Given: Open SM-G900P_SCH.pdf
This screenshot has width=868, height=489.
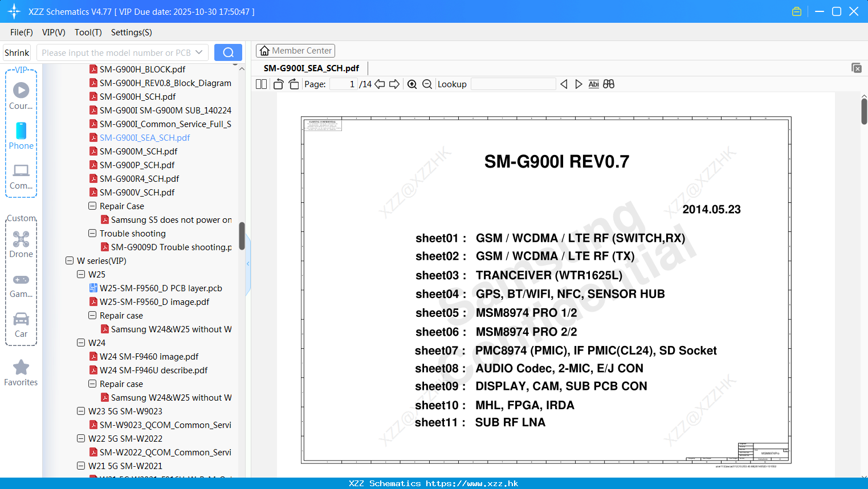Looking at the screenshot, I should 137,165.
